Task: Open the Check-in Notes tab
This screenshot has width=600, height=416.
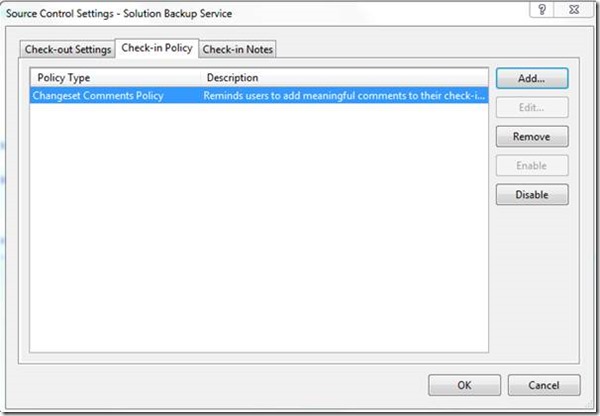Action: (237, 49)
